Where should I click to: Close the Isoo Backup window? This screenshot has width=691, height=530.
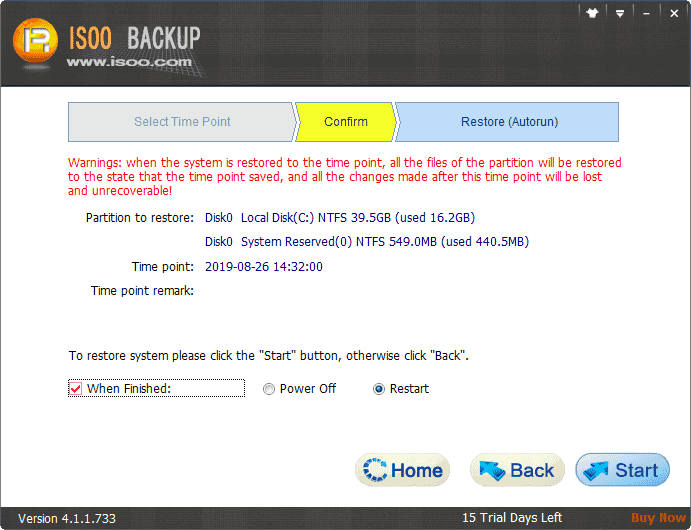tap(672, 13)
